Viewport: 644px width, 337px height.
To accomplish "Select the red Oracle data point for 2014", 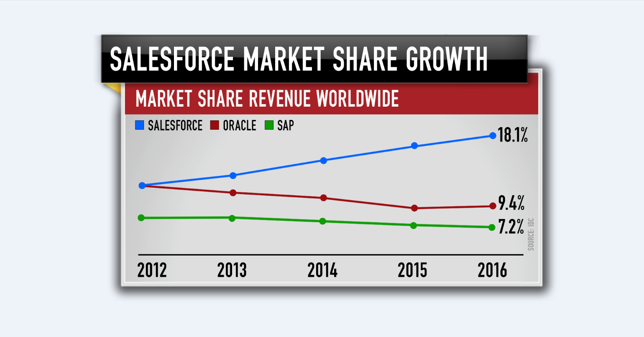I will (323, 198).
